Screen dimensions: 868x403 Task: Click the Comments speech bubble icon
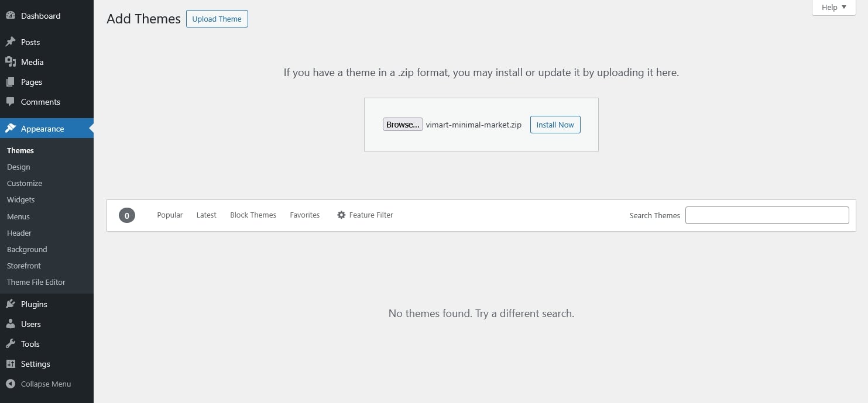click(x=11, y=102)
